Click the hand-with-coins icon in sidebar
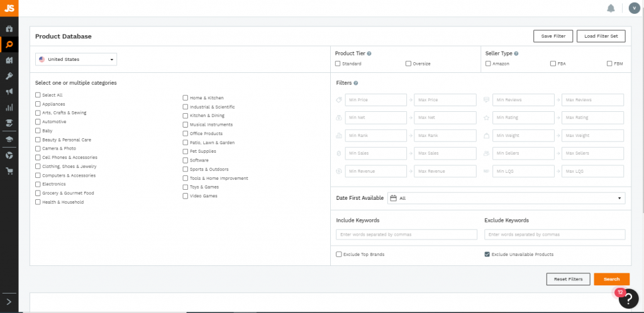 [9, 123]
